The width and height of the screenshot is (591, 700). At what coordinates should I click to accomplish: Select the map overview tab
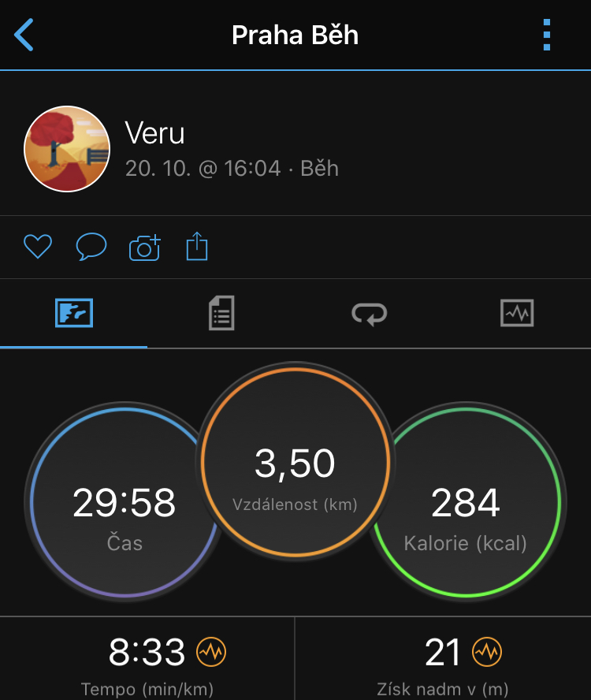click(x=74, y=313)
